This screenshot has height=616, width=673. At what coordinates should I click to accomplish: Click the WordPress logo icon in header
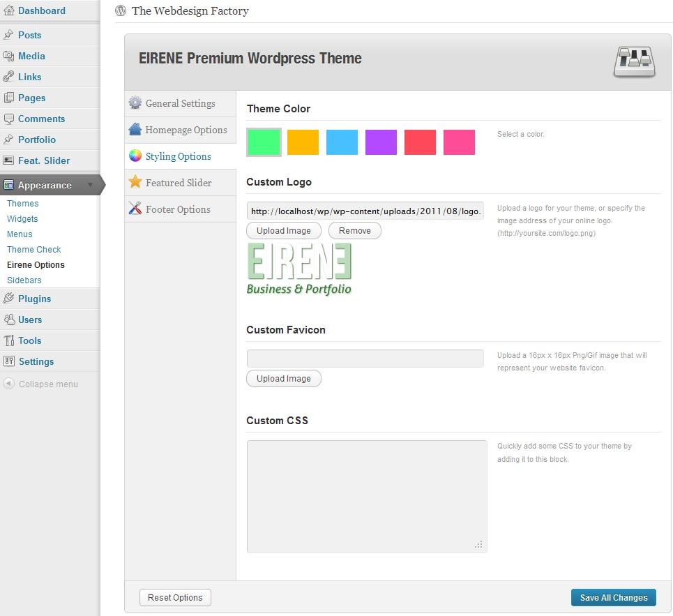(121, 10)
